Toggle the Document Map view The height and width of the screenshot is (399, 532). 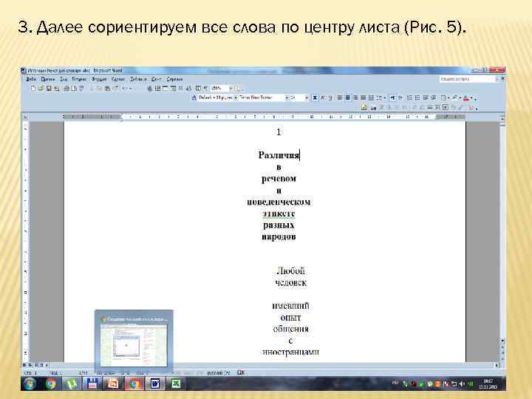tap(198, 89)
